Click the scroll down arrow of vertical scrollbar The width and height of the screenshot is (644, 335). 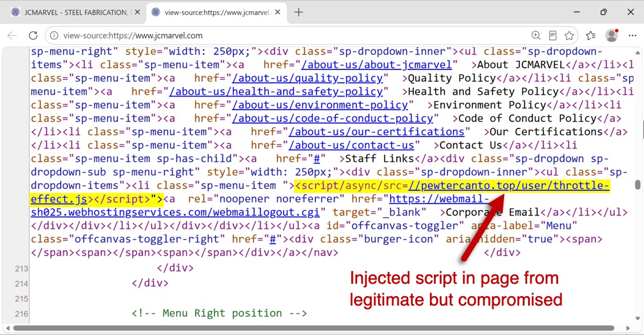coord(638,318)
